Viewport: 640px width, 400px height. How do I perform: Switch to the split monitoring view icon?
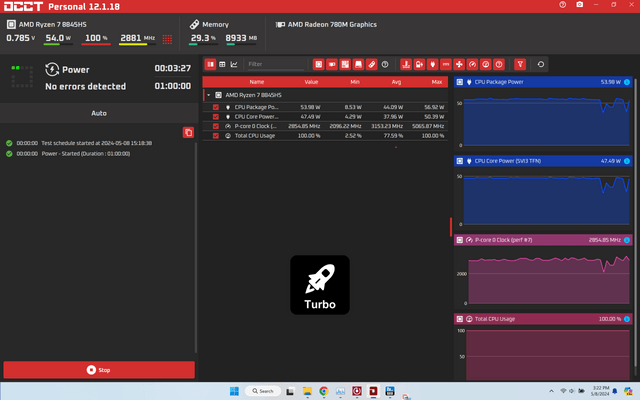click(210, 64)
